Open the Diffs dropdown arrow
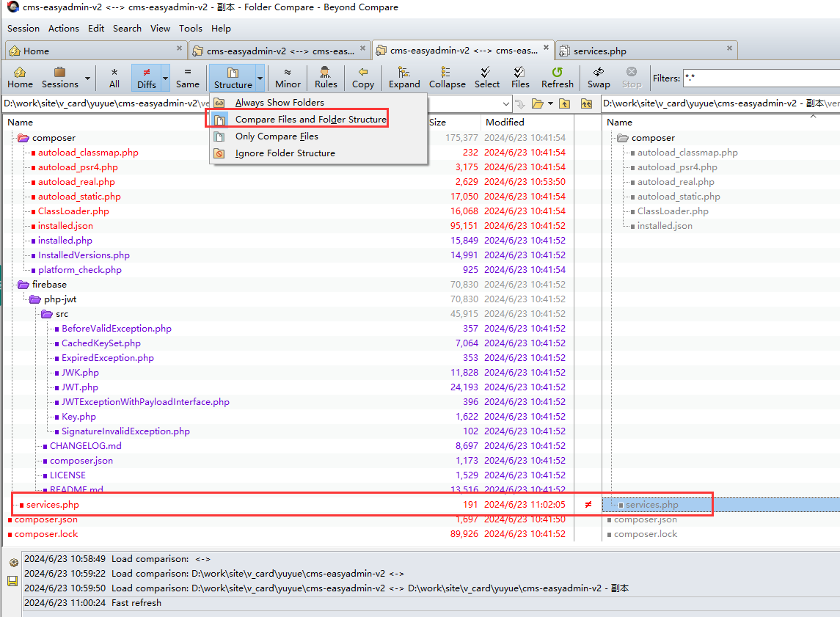This screenshot has height=617, width=840. (165, 78)
